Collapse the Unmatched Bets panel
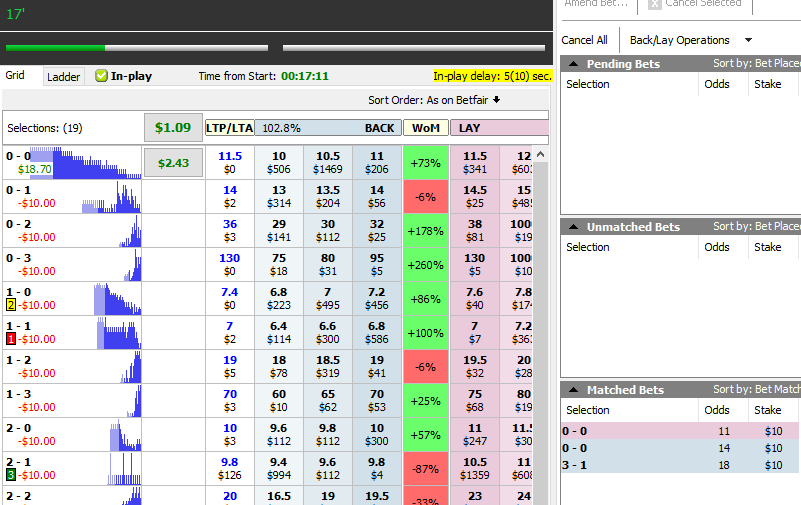The width and height of the screenshot is (801, 505). click(x=574, y=227)
